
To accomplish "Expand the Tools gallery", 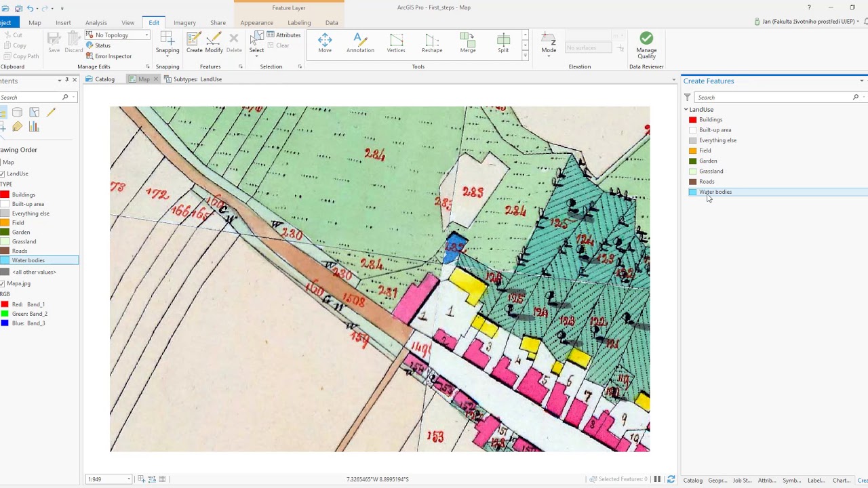I will click(525, 56).
